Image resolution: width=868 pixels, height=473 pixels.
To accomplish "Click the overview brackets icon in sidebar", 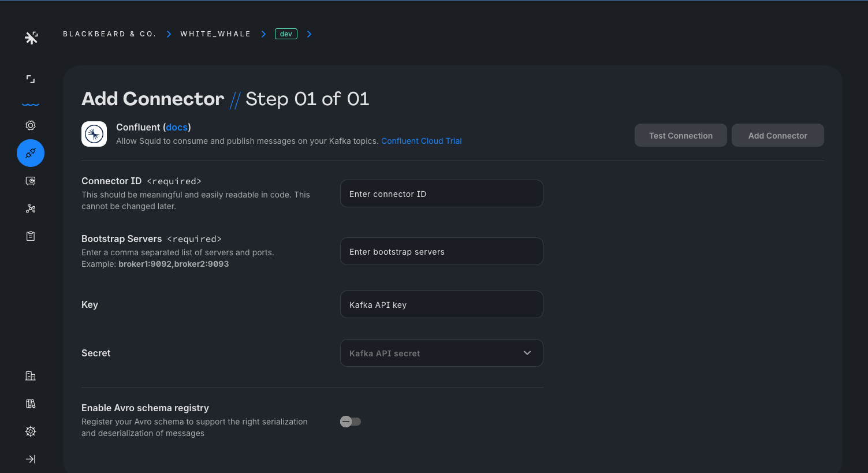I will [x=31, y=79].
